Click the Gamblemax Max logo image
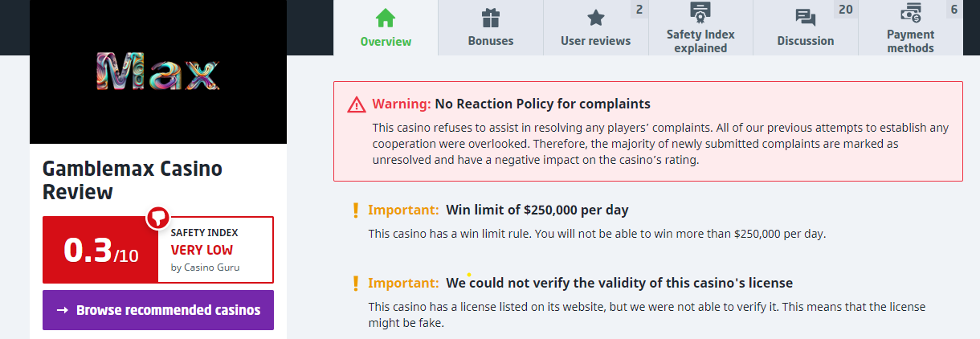The height and width of the screenshot is (339, 980). pos(157,72)
